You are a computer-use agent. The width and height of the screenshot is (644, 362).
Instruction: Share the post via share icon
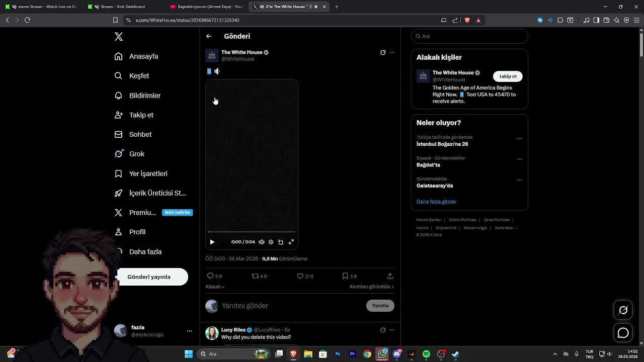(390, 276)
